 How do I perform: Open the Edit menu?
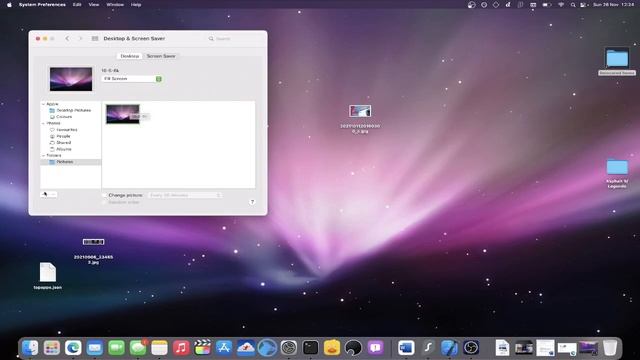(77, 4)
